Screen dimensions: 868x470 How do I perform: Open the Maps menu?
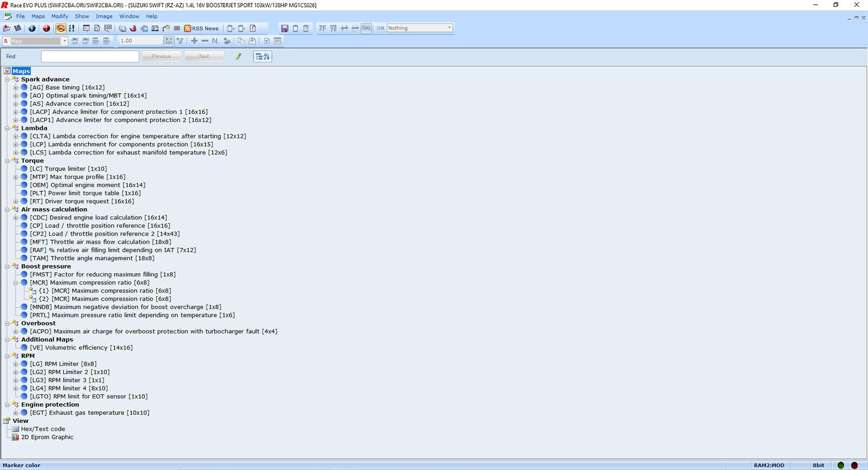[38, 16]
